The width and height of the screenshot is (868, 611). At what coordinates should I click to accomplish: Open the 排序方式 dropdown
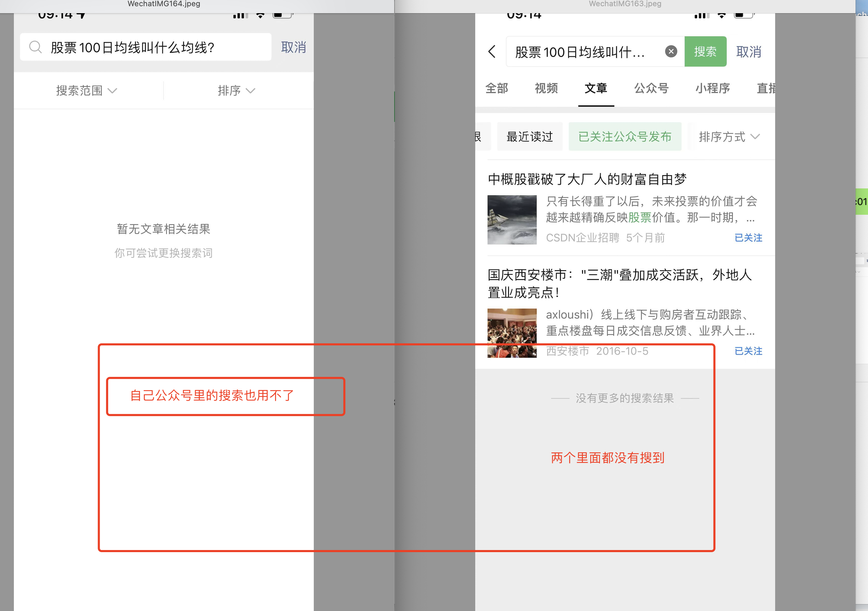point(728,137)
